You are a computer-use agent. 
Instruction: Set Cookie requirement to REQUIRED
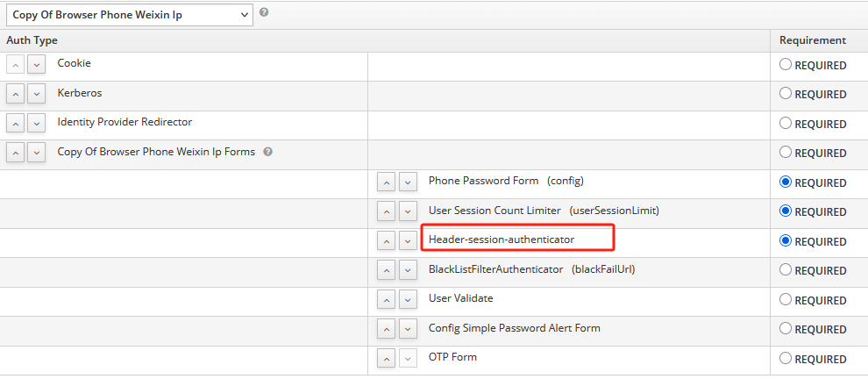[x=786, y=65]
